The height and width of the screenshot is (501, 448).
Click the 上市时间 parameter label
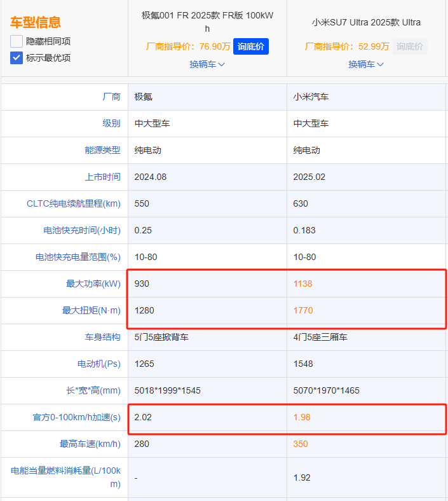[x=102, y=177]
